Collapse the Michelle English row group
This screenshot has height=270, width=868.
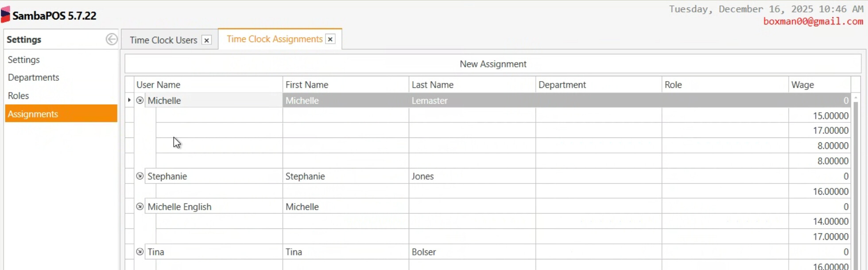coord(140,207)
